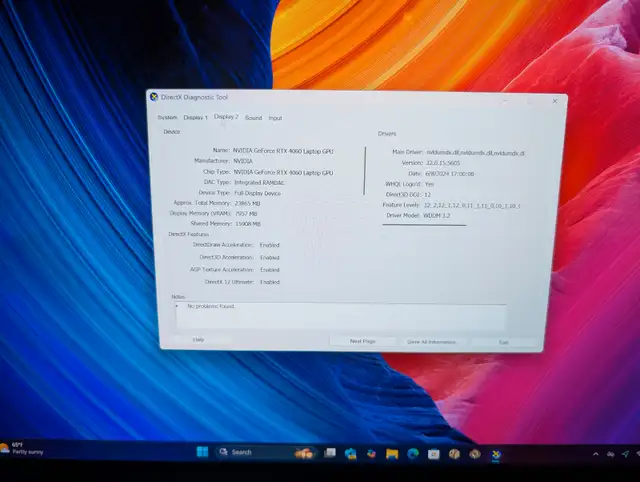Click Name value 'NVIDIA GeForce RTX 4060 Laptop GPU'
Screen dimensions: 640x482
tap(283, 151)
